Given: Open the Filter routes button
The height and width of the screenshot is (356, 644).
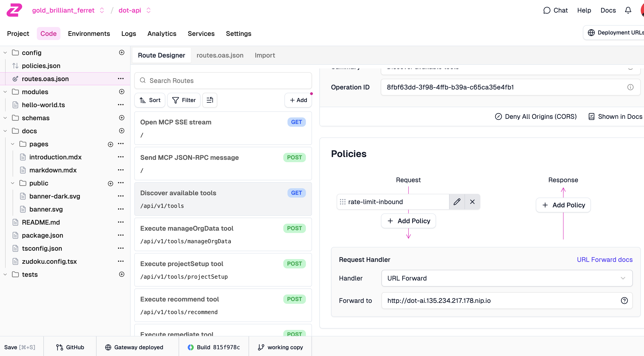Looking at the screenshot, I should 184,100.
